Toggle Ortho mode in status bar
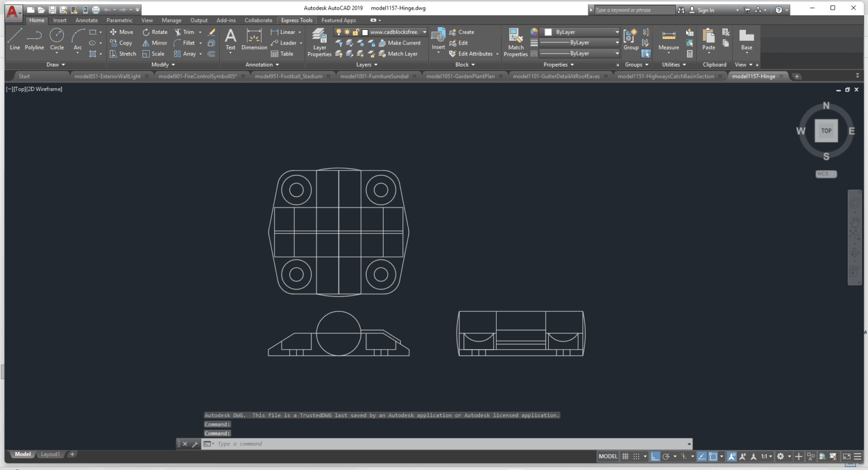Image resolution: width=868 pixels, height=470 pixels. pyautogui.click(x=655, y=456)
